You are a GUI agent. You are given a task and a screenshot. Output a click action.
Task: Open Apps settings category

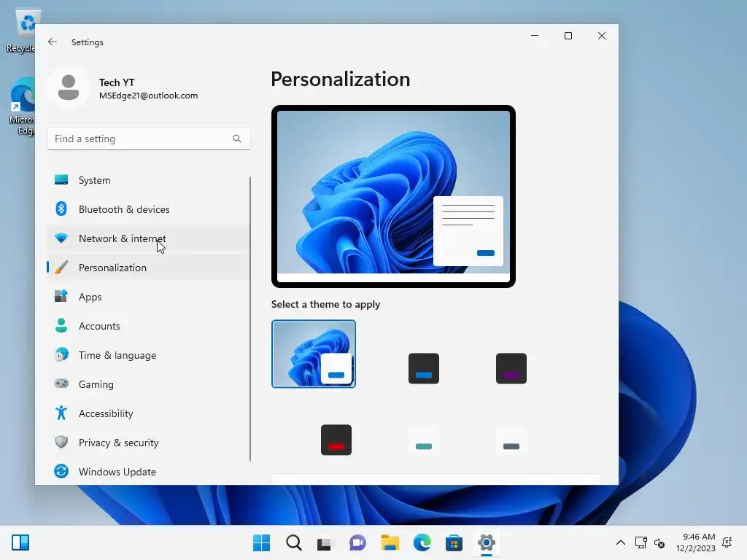(149, 297)
